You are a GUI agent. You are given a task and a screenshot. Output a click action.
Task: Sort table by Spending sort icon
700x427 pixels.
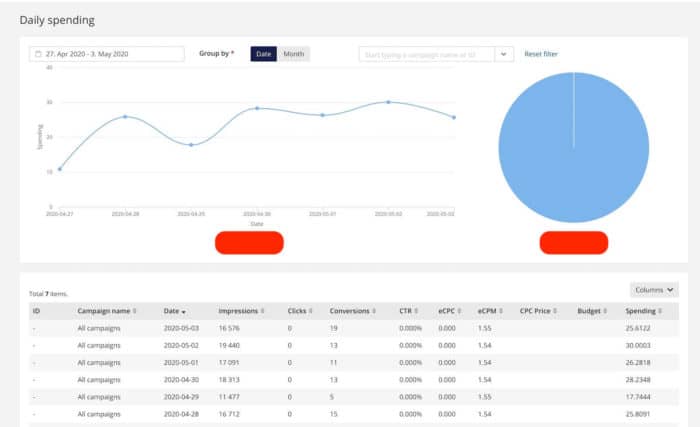tap(660, 311)
